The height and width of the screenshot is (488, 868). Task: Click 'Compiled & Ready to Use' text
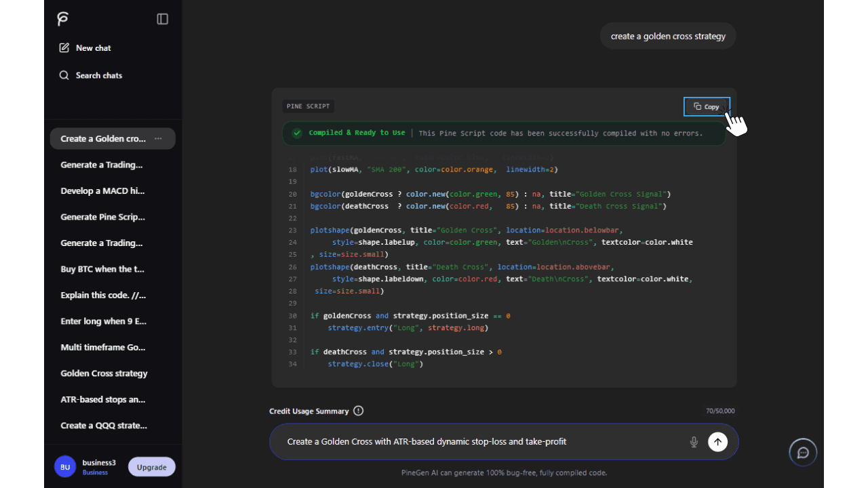click(x=357, y=133)
